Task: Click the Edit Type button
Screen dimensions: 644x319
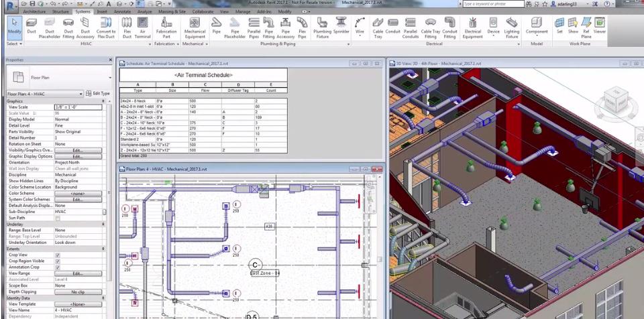Action: (x=98, y=94)
